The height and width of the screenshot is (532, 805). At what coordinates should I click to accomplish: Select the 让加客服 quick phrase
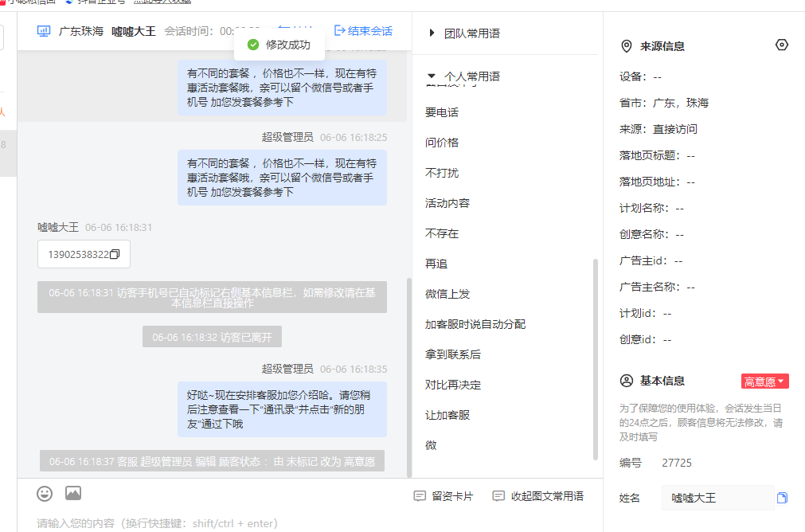pyautogui.click(x=447, y=416)
